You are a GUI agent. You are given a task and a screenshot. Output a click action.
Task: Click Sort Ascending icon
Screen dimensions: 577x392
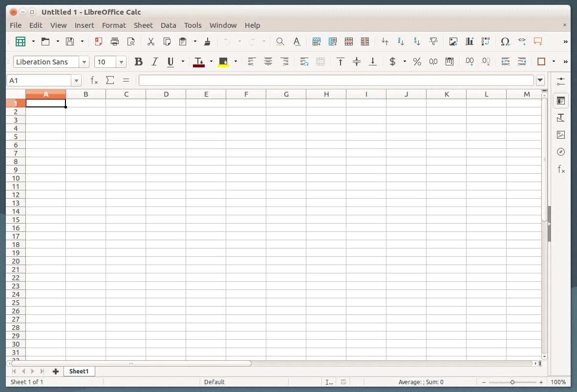tap(401, 41)
